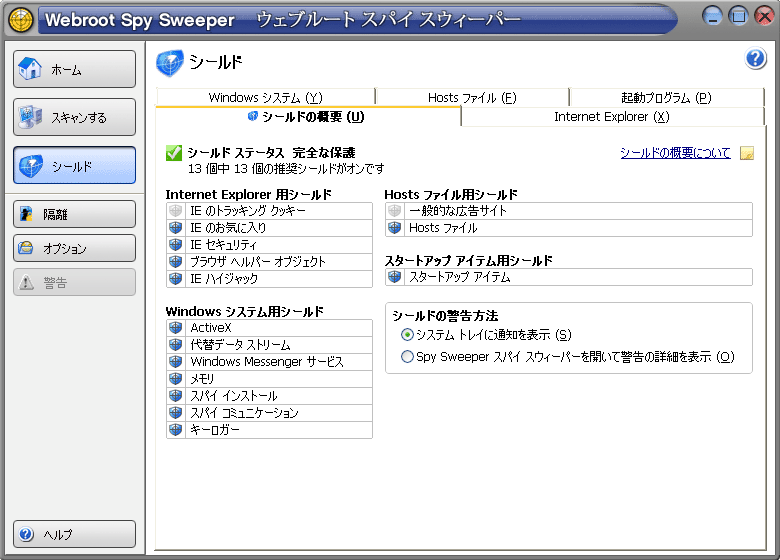
Task: Click the shield icon for ActiveX
Action: [x=175, y=328]
